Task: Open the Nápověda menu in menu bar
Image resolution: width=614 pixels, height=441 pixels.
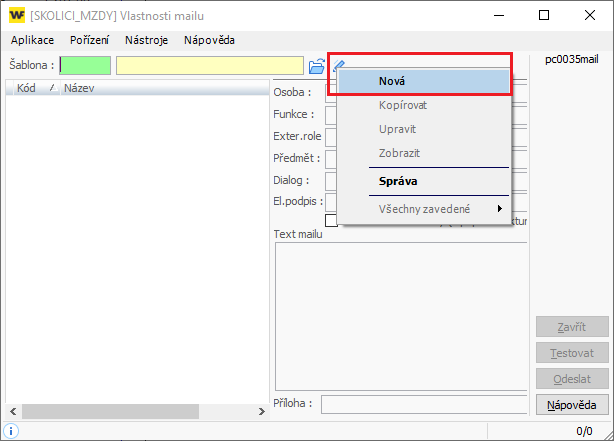Action: (x=209, y=40)
